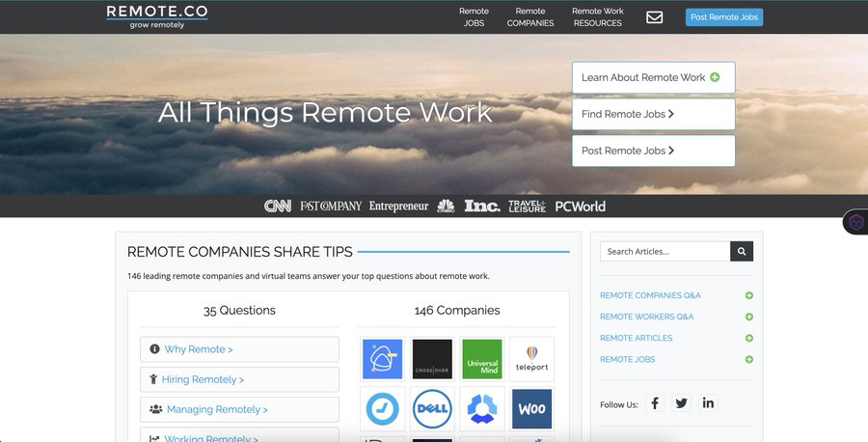Click the 146 Companies heading
The width and height of the screenshot is (868, 442).
click(x=457, y=310)
